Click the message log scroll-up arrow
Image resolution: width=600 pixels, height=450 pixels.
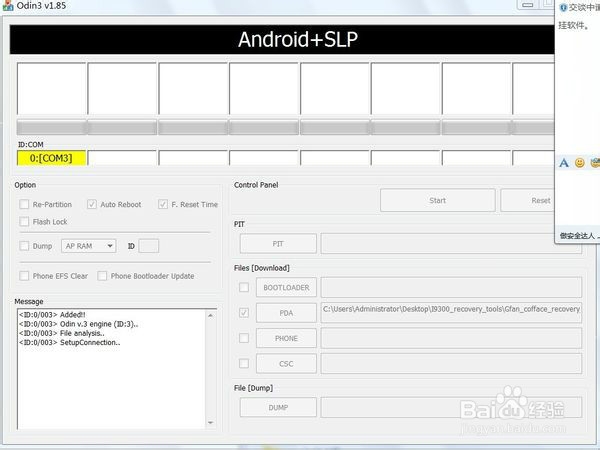[210, 315]
